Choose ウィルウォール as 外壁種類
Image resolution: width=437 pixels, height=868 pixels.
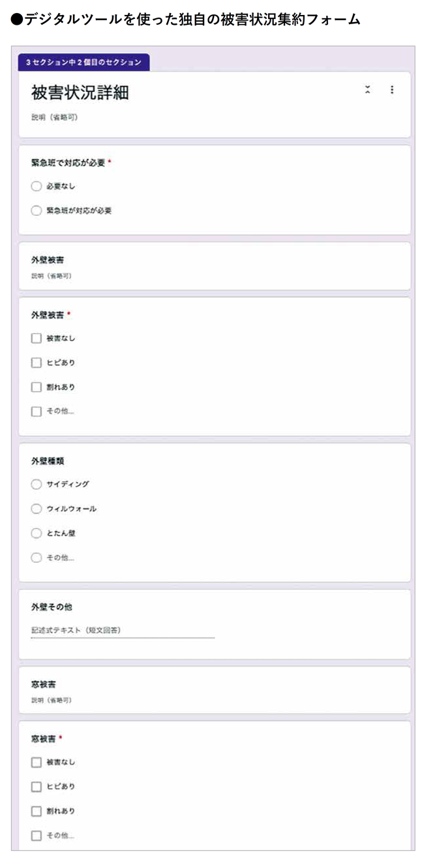37,509
